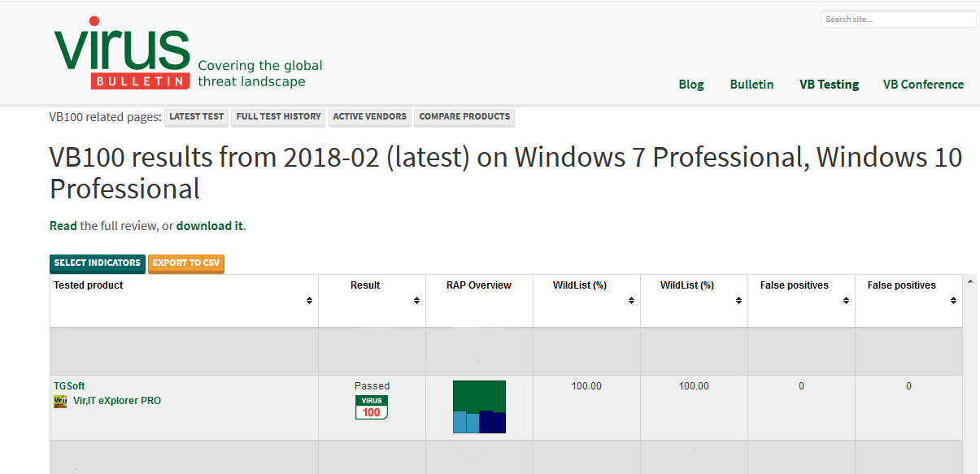Follow the Read full review link

[63, 226]
